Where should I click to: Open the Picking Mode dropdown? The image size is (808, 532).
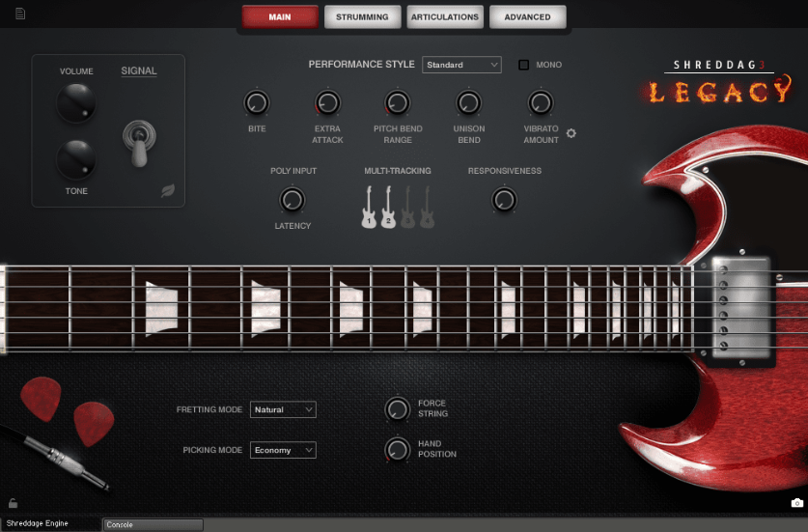[283, 450]
